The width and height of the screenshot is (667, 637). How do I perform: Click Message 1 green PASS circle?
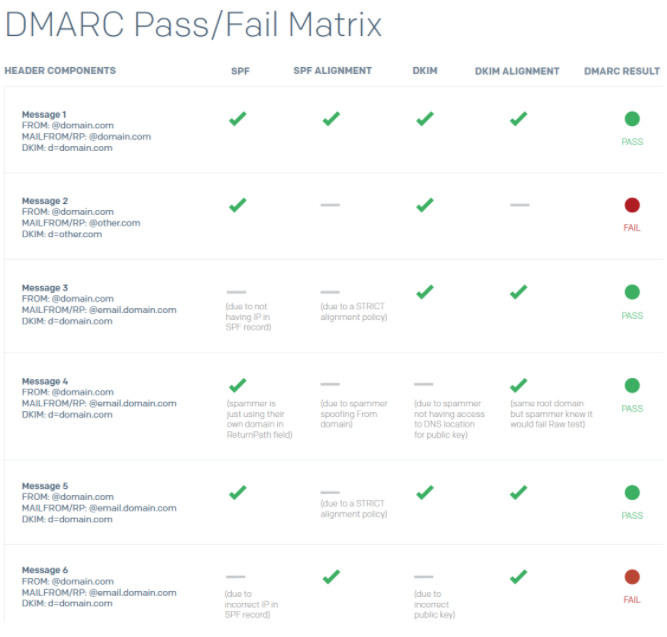pos(632,119)
